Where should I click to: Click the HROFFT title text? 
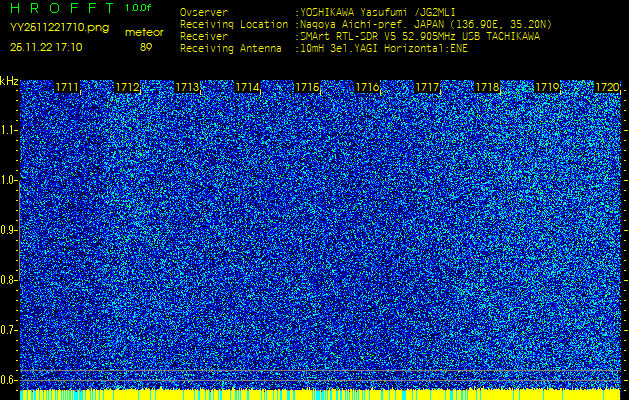coord(62,8)
